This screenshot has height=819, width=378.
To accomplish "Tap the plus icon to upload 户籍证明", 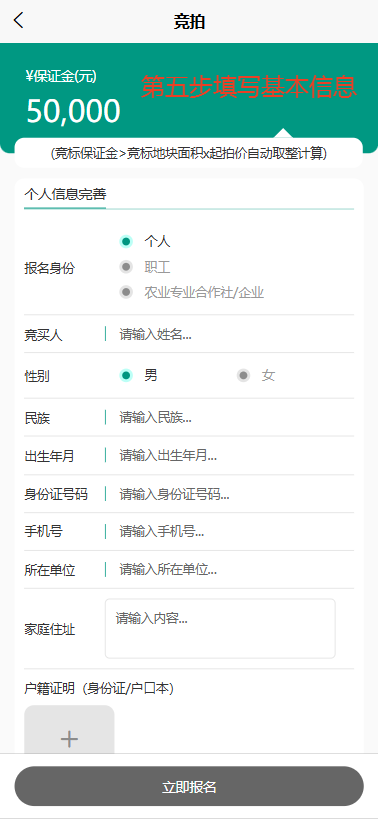I will tap(69, 739).
